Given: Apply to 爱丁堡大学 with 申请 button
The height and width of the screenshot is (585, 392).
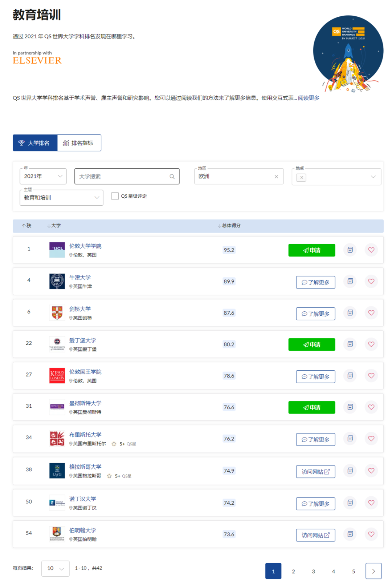Looking at the screenshot, I should tap(312, 344).
